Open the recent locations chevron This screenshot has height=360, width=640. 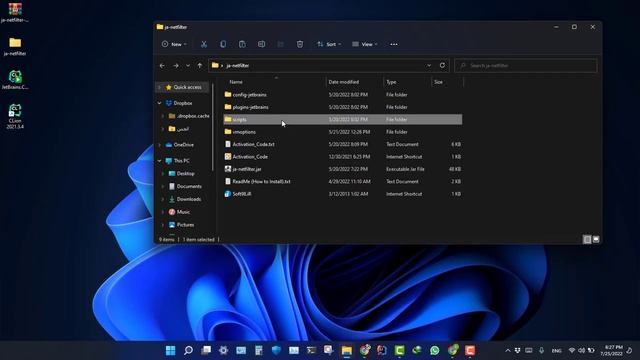(188, 66)
